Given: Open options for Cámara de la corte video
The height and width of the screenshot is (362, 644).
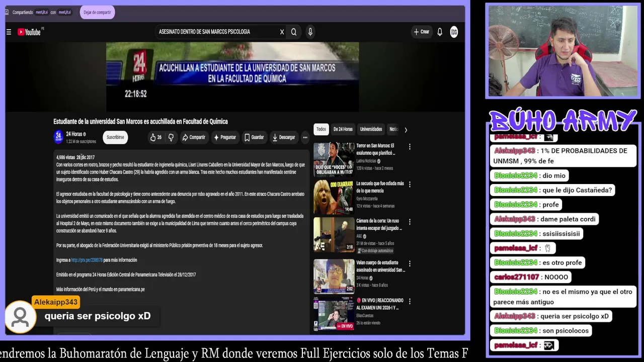Looking at the screenshot, I should coord(410,222).
